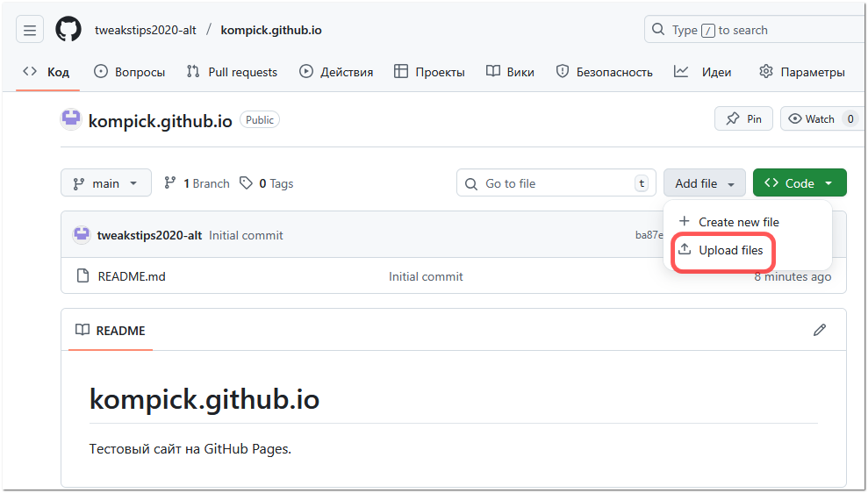Switch to the Проекты tab

(429, 72)
